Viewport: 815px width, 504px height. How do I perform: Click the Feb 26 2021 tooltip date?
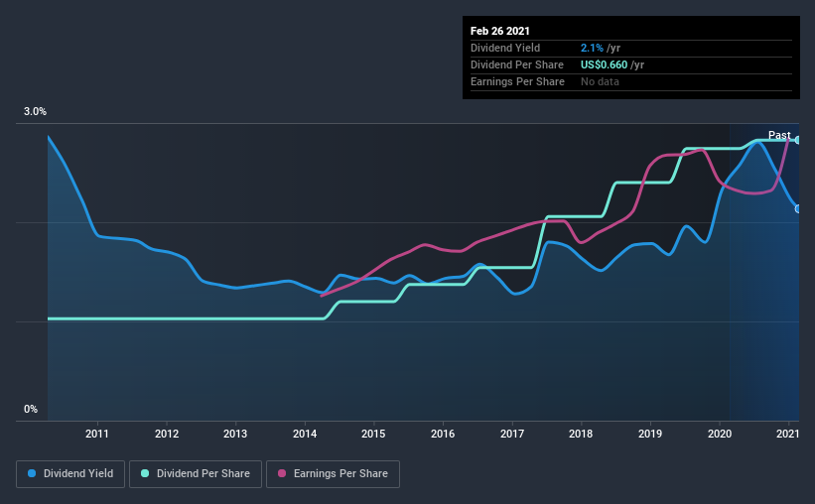(500, 31)
